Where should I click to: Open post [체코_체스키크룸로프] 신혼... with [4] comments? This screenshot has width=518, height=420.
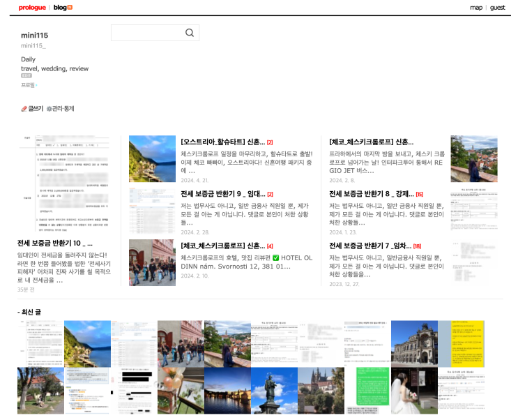click(223, 246)
